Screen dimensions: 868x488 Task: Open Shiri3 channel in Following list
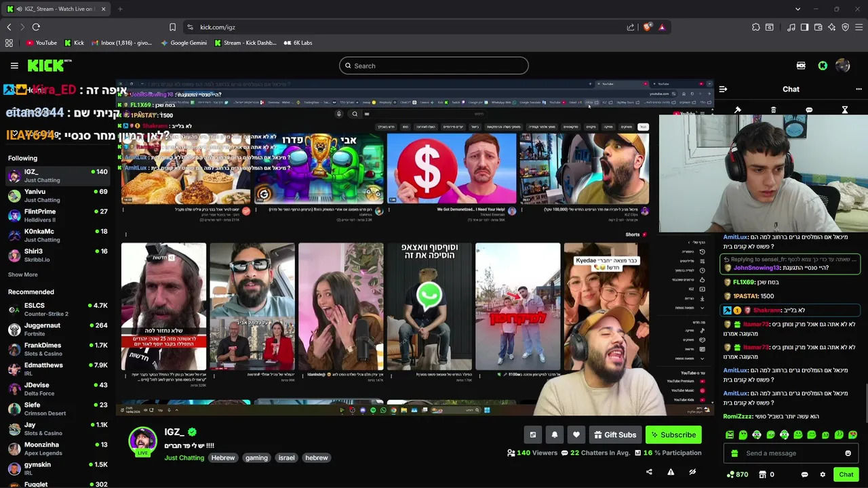point(58,255)
